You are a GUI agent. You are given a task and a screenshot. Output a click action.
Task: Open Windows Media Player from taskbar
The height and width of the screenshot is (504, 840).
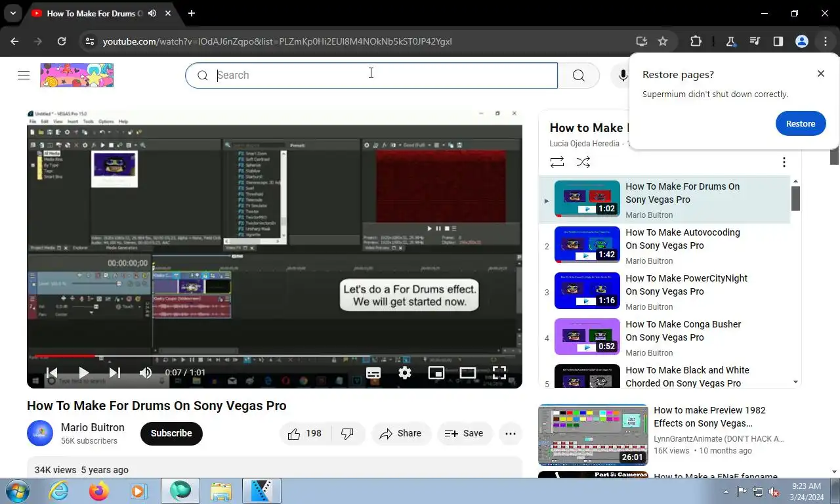[138, 491]
